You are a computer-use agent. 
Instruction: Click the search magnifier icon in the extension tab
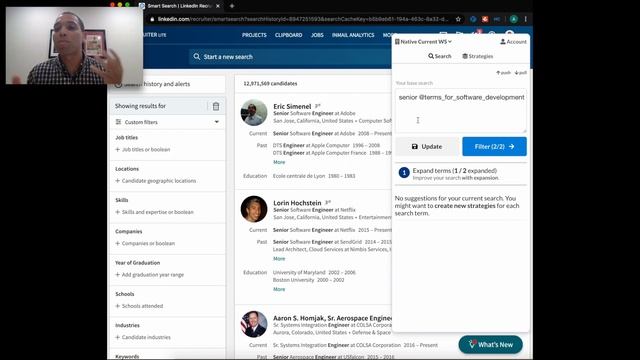coord(431,56)
